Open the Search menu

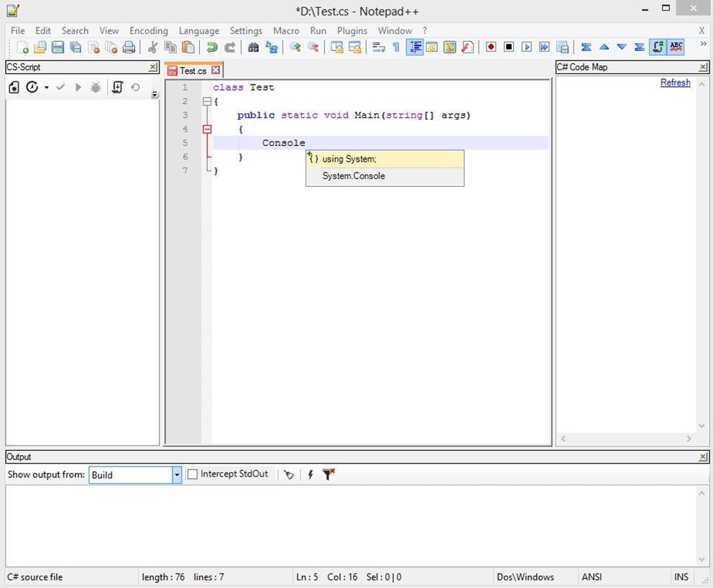(x=75, y=30)
